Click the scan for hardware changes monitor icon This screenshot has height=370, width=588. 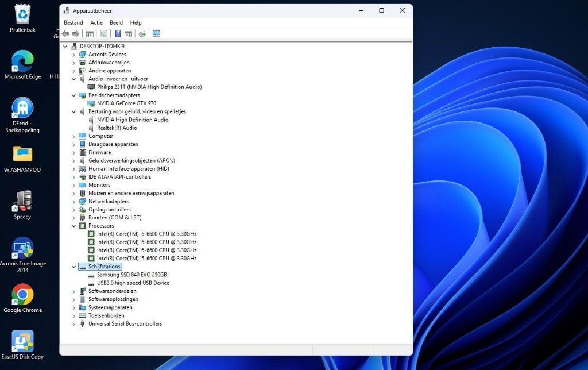(156, 34)
